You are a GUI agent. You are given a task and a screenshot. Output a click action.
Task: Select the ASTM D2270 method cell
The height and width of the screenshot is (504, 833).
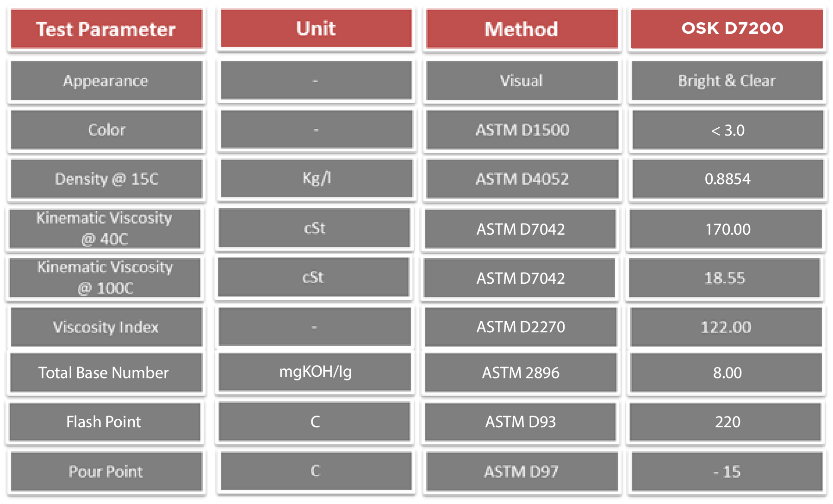pyautogui.click(x=521, y=327)
